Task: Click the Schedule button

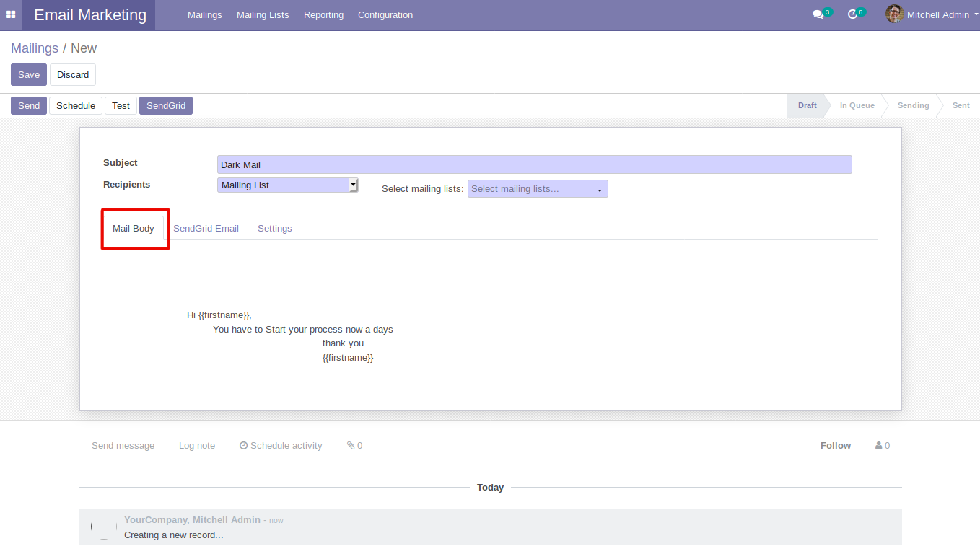Action: click(x=76, y=106)
